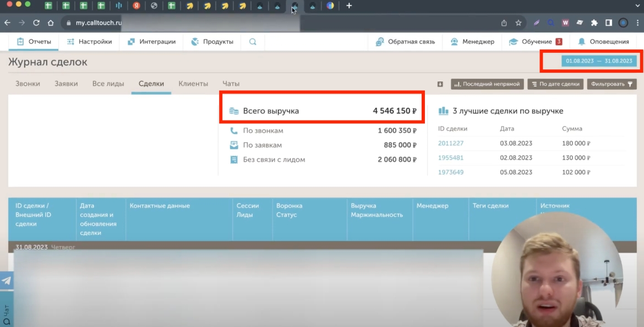Switch to the Клиенты tab
644x327 pixels.
coord(193,83)
